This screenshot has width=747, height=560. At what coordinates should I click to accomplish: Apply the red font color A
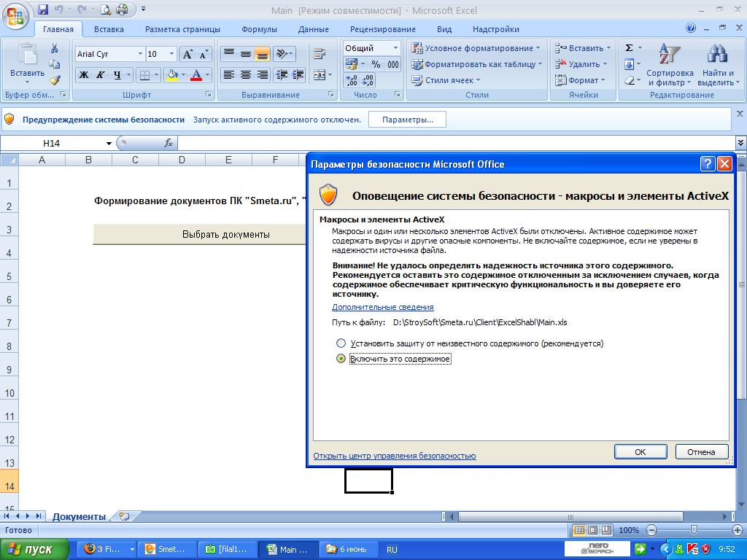(x=196, y=75)
